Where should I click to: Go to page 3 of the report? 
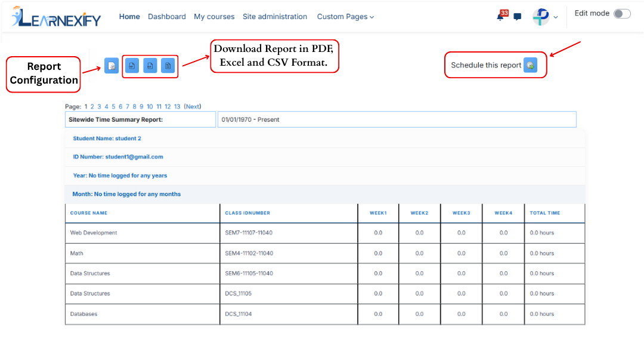point(99,106)
